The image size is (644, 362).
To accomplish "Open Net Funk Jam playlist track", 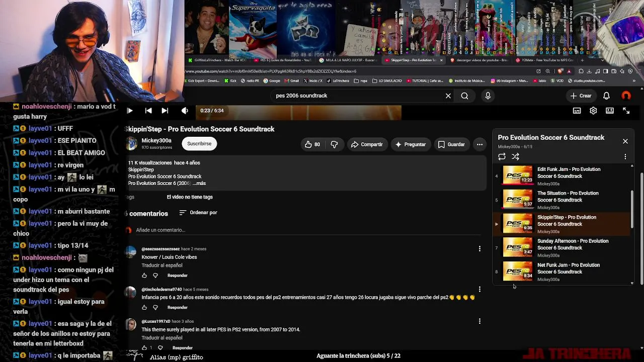I will [561, 271].
